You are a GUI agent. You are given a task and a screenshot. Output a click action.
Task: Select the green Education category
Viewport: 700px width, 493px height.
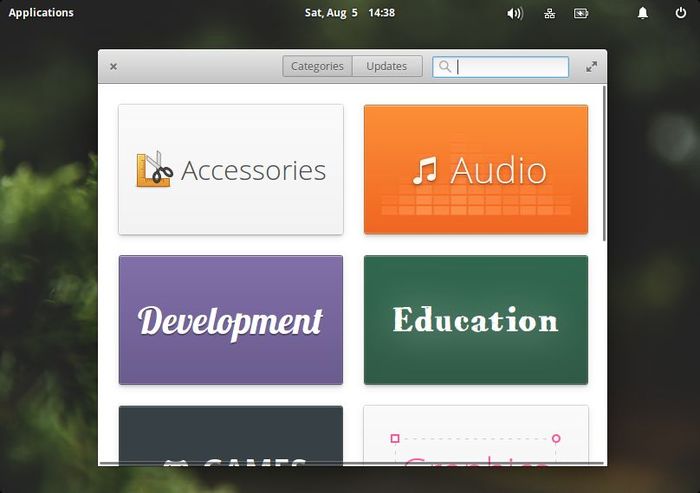475,320
